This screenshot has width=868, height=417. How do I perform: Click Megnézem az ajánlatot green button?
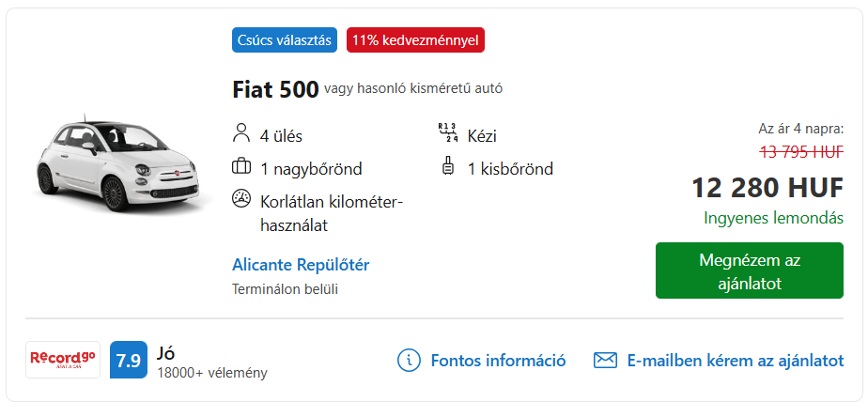(x=749, y=270)
